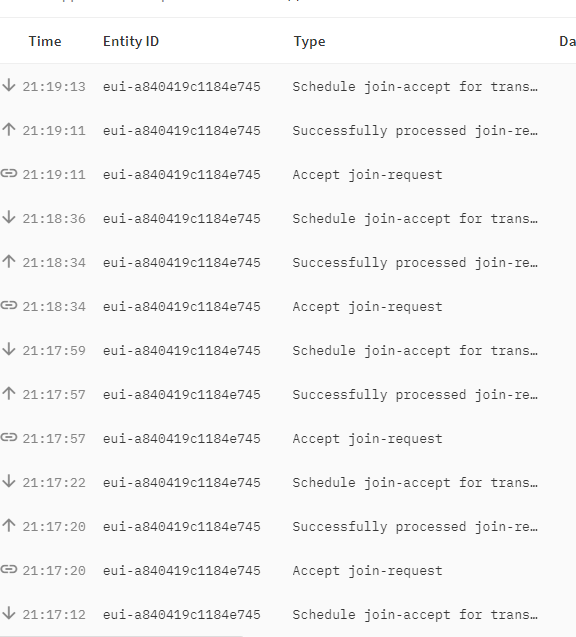Viewport: 576px width, 637px height.
Task: Click downlink arrow icon at 21:18:36
Action: pyautogui.click(x=9, y=217)
